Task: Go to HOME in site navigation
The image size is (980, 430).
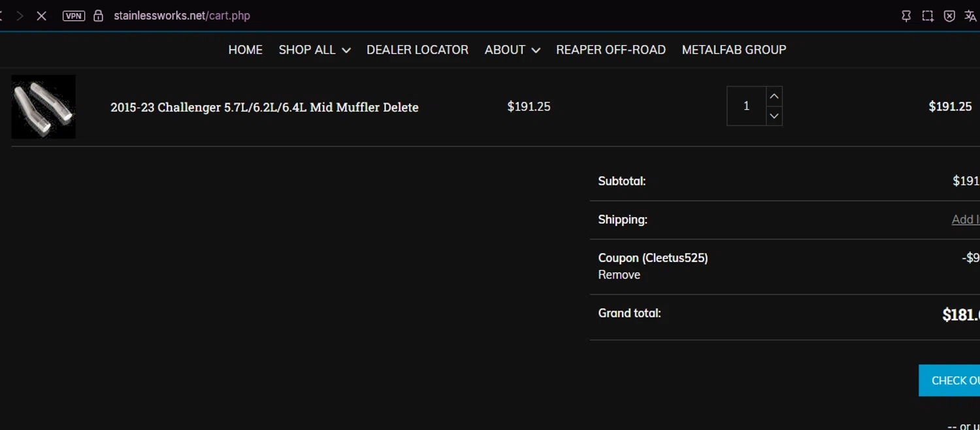Action: [246, 50]
